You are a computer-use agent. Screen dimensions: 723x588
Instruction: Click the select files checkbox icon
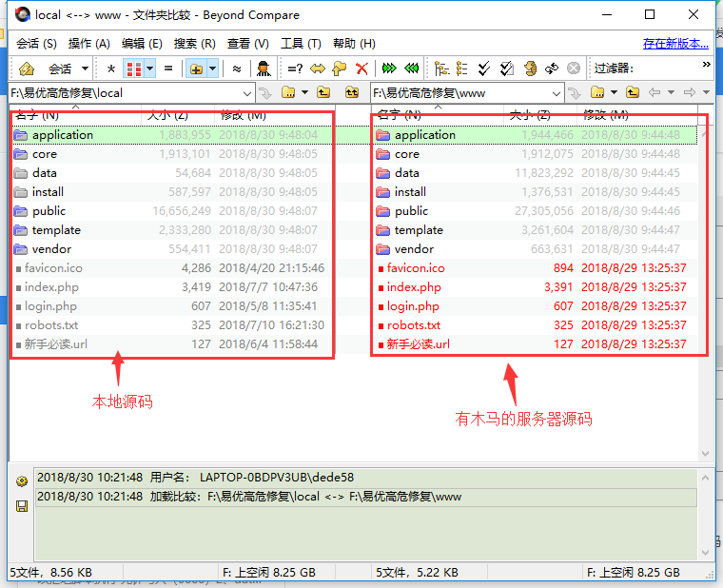(x=507, y=69)
